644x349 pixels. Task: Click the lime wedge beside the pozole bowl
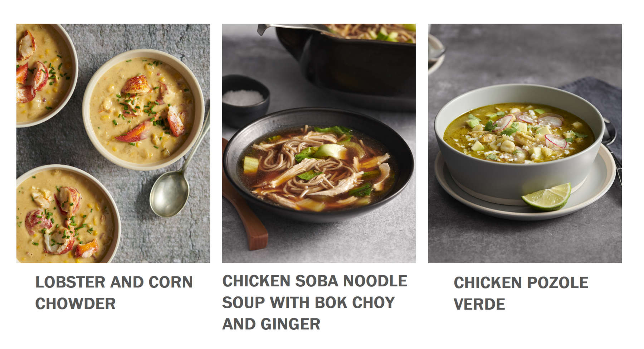tap(546, 196)
